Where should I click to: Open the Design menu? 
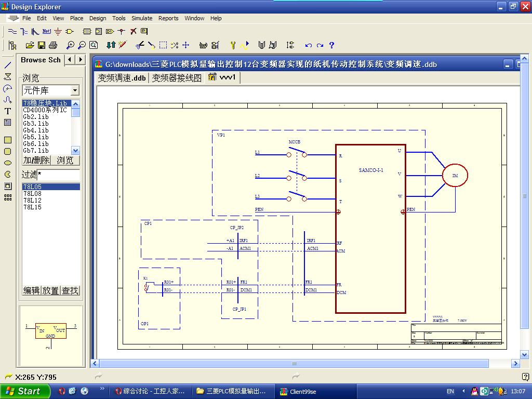click(98, 18)
